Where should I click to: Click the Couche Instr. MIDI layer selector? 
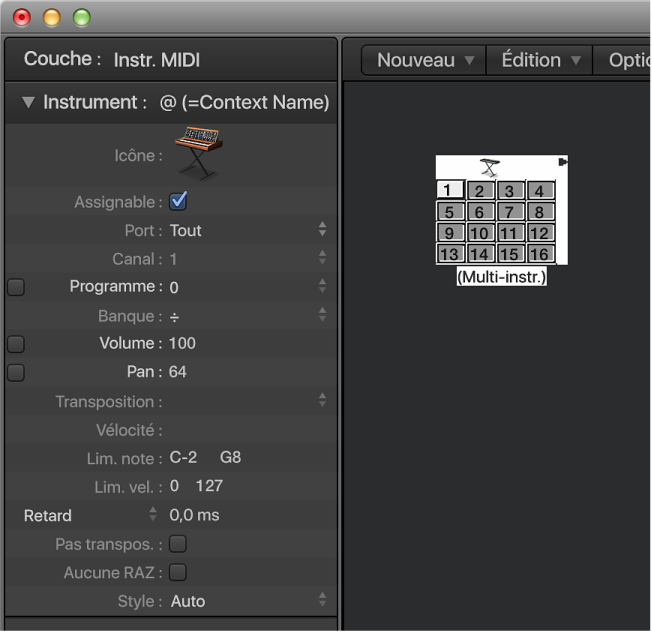click(x=157, y=60)
